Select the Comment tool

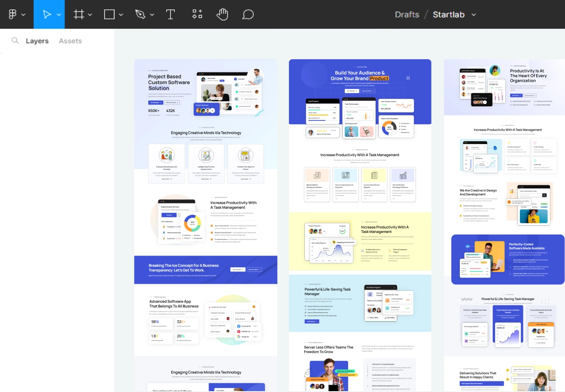click(248, 15)
